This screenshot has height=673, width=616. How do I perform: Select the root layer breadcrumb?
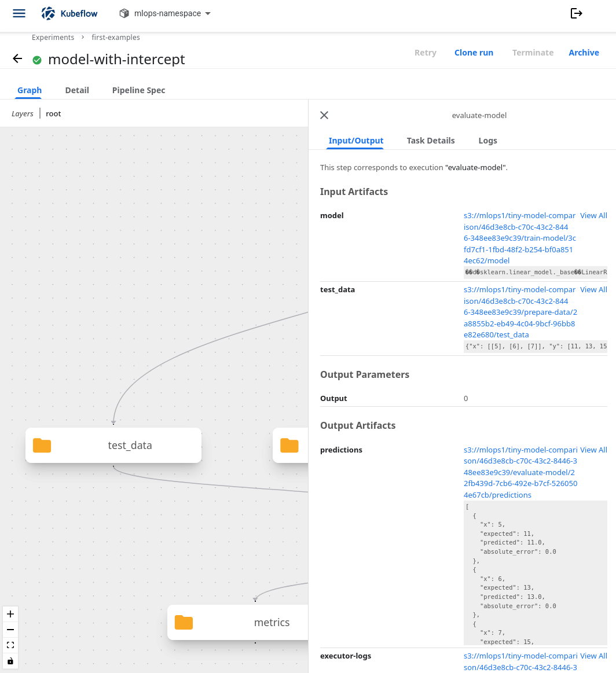[53, 114]
